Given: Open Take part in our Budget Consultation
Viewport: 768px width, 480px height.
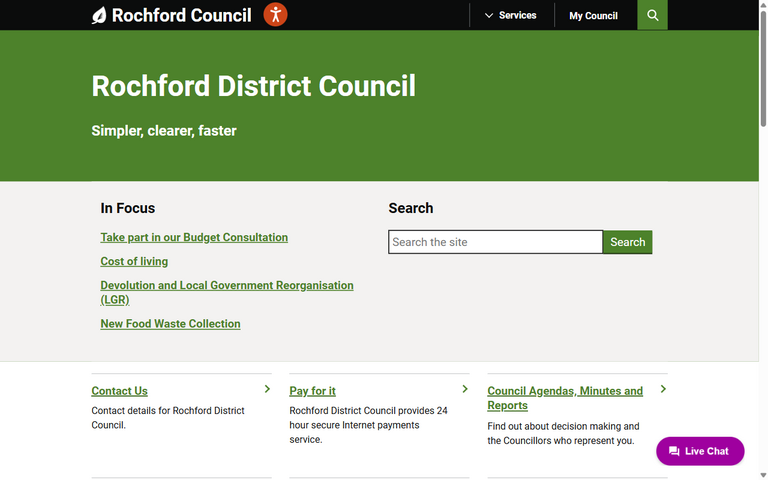Looking at the screenshot, I should [194, 238].
